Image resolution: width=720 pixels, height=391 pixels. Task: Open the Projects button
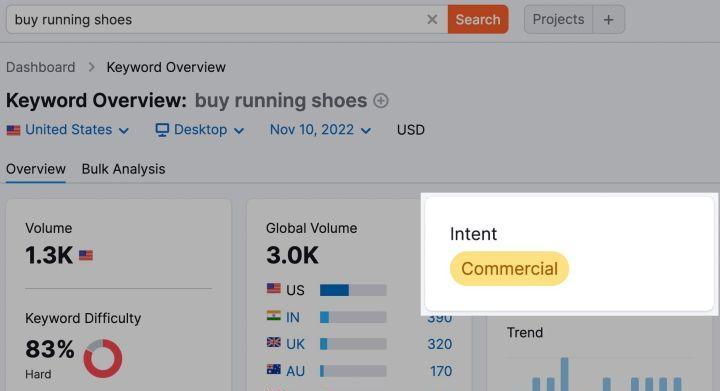click(558, 19)
